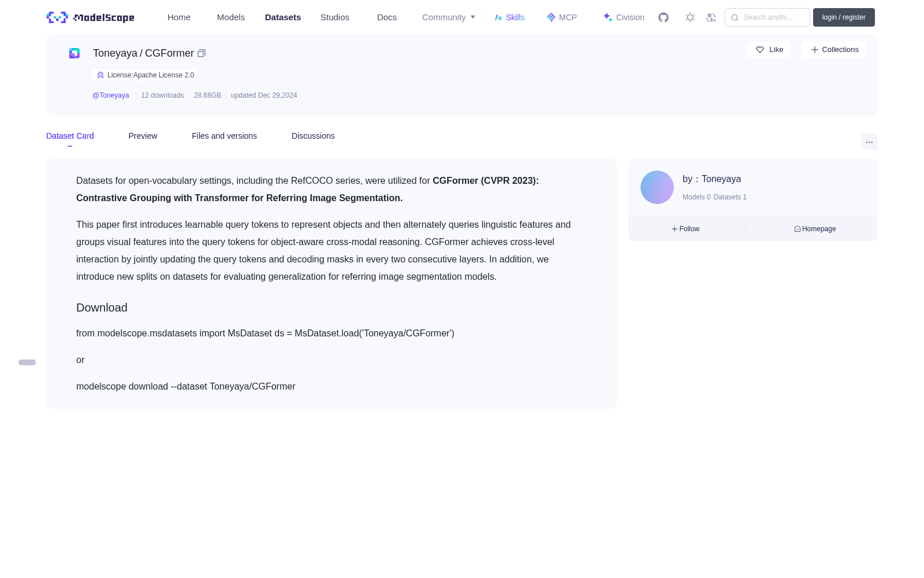Click the Skills sparkle icon

[x=498, y=17]
